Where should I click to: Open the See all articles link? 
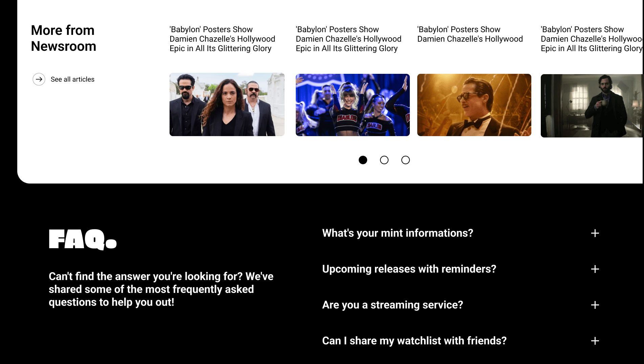(72, 79)
